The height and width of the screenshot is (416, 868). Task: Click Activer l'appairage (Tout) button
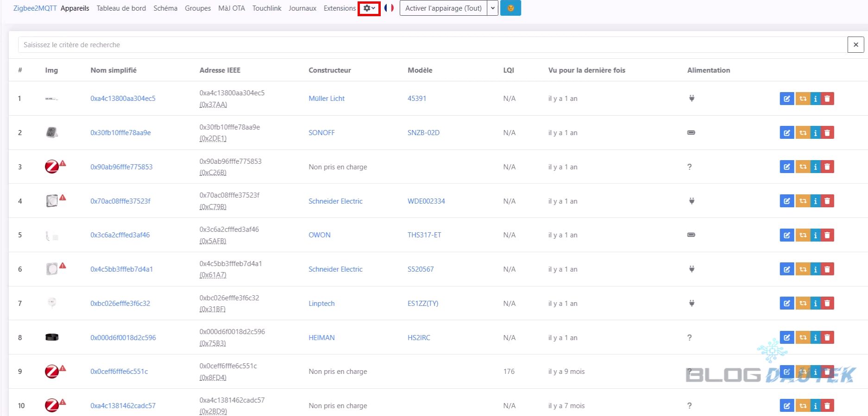(x=443, y=8)
